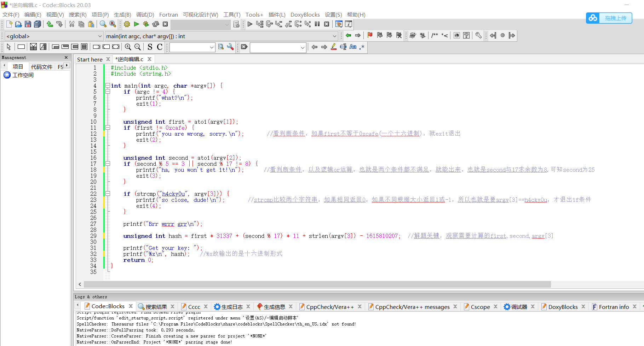Open the 设置(S) menu
This screenshot has width=644, height=346.
[333, 14]
